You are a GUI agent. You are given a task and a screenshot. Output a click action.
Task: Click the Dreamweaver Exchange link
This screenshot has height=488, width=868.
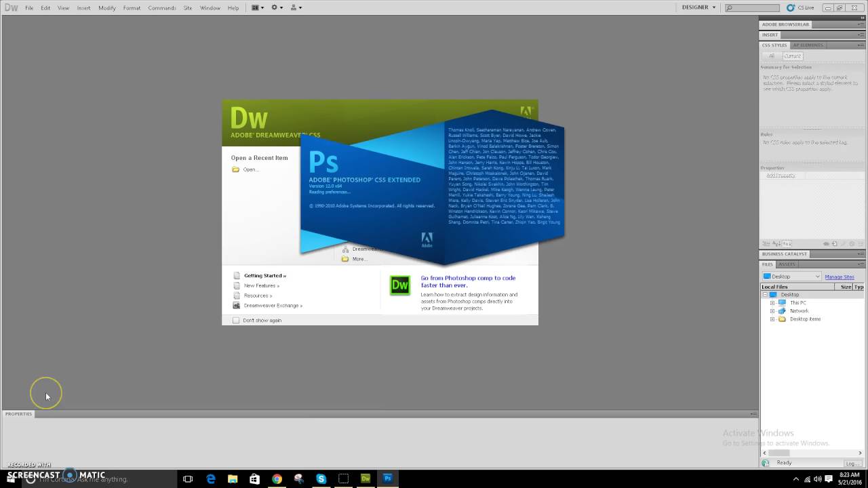click(x=273, y=306)
